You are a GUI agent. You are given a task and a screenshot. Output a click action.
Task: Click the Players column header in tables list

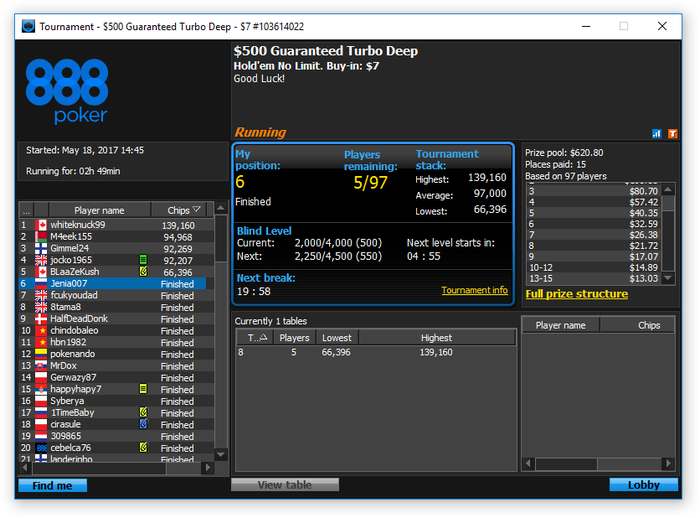click(294, 338)
